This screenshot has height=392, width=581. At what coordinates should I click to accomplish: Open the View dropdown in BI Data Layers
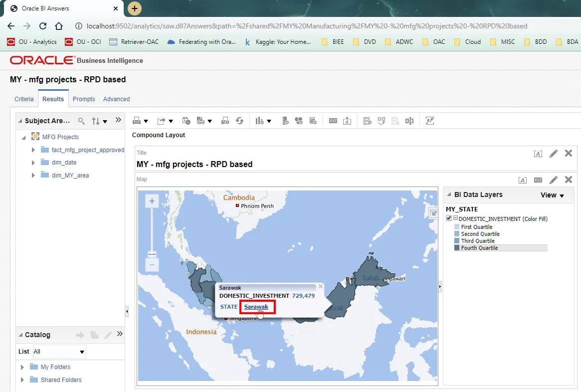tap(552, 196)
